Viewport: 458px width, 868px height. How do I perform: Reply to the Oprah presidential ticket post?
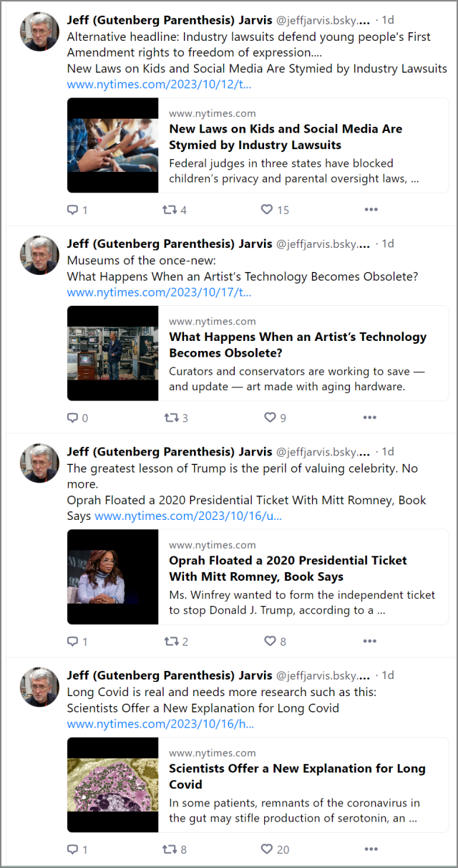[x=73, y=641]
